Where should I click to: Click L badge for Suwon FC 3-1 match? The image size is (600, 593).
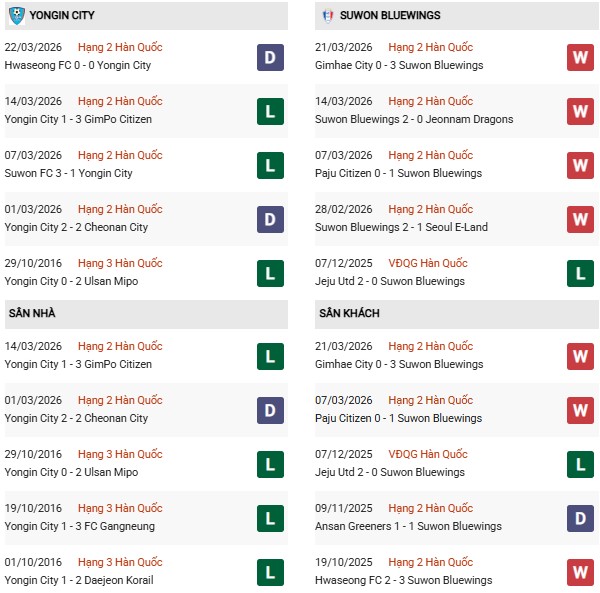pyautogui.click(x=269, y=165)
